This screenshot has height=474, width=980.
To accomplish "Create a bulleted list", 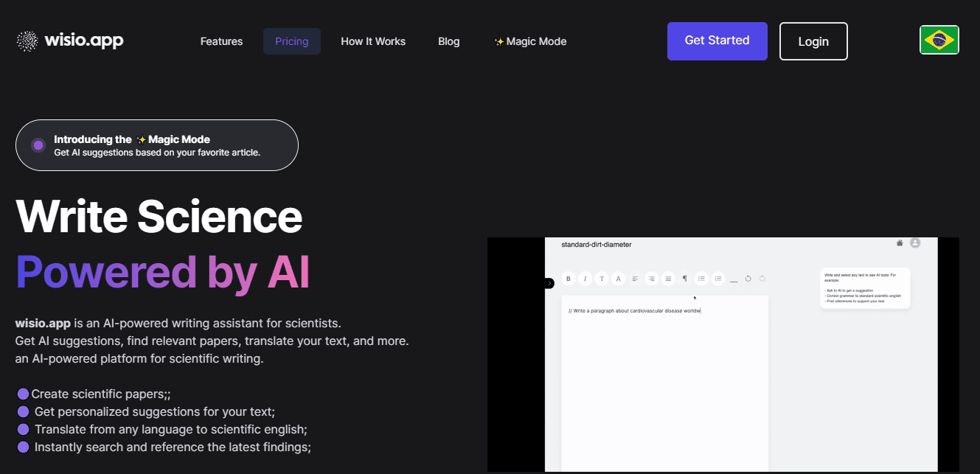I will point(701,279).
